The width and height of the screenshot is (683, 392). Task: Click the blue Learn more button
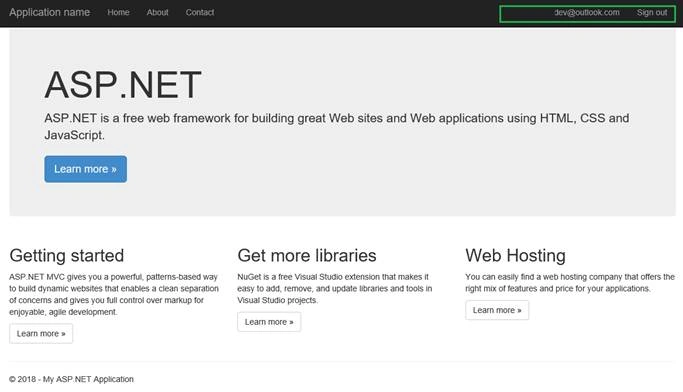pos(85,169)
